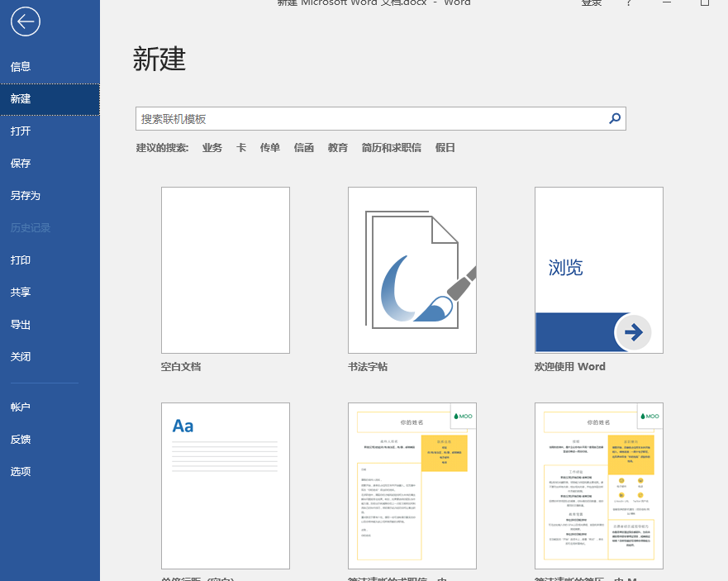728x581 pixels.
Task: Select 新建 in the sidebar
Action: click(x=50, y=99)
